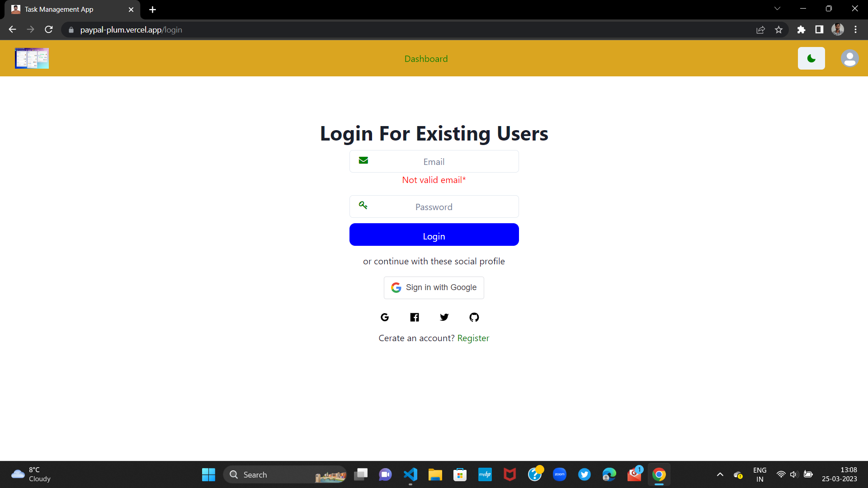The image size is (868, 488).
Task: Click Sign in with Google button
Action: [x=434, y=287]
